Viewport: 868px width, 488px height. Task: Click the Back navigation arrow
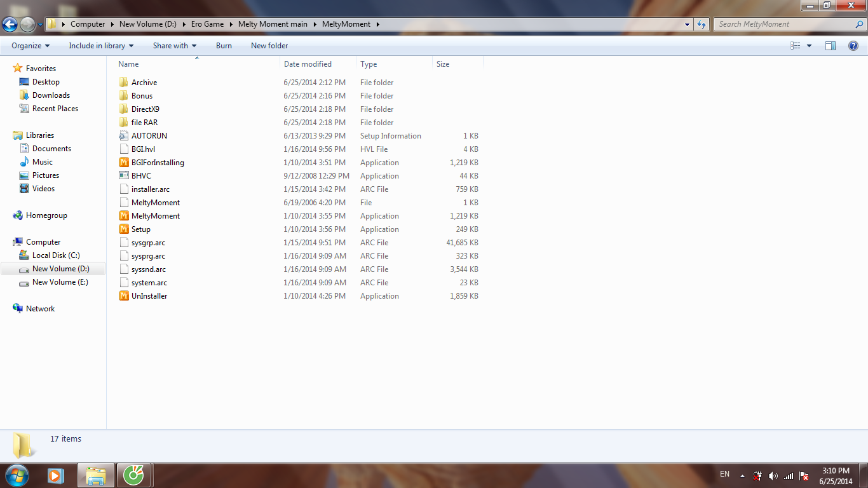pos(10,24)
